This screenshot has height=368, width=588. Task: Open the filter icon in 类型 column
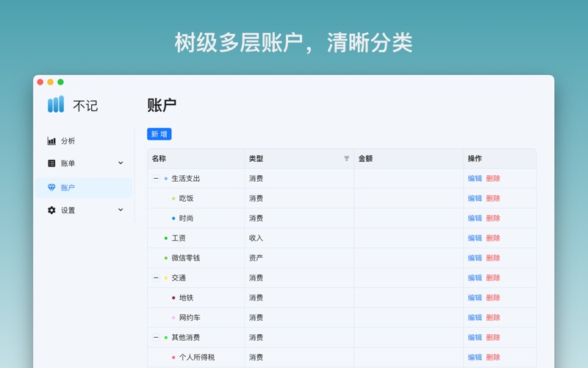pyautogui.click(x=347, y=159)
